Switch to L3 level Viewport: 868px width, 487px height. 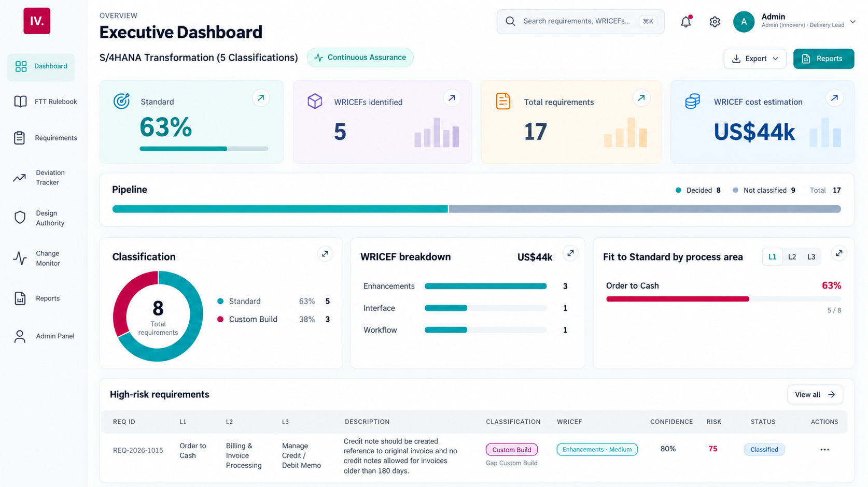(x=811, y=257)
